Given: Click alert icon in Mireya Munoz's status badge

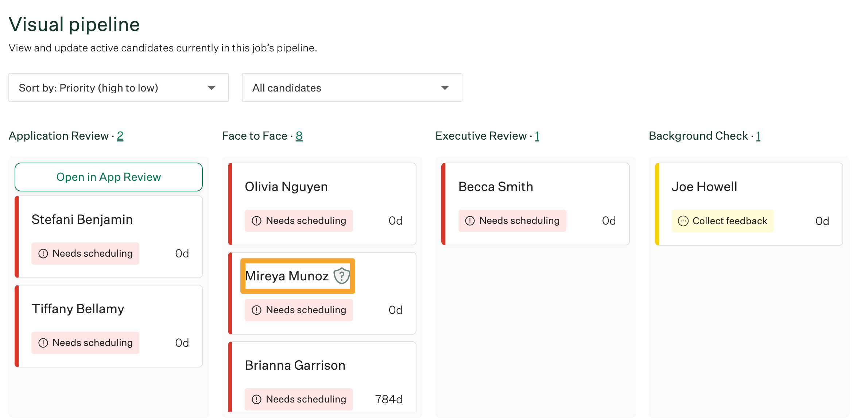Looking at the screenshot, I should (x=257, y=310).
